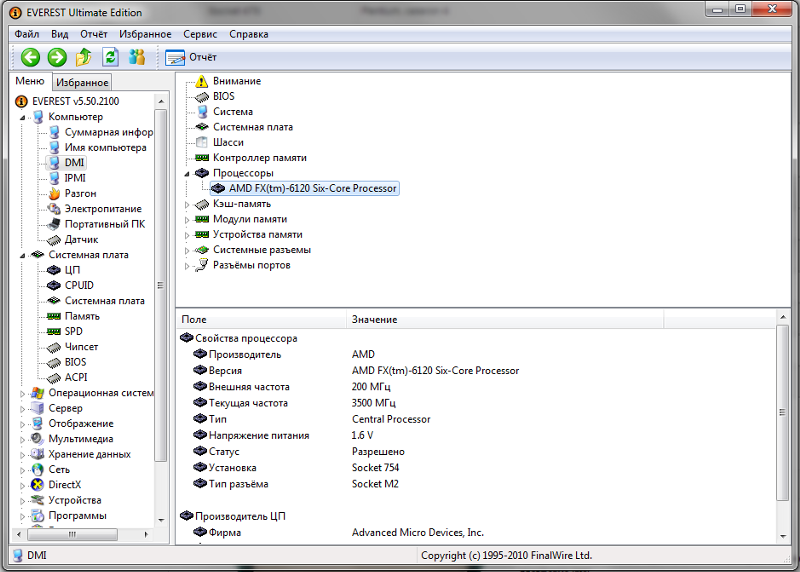Click the Электропитание icon in sidebar
The width and height of the screenshot is (800, 572).
point(54,209)
